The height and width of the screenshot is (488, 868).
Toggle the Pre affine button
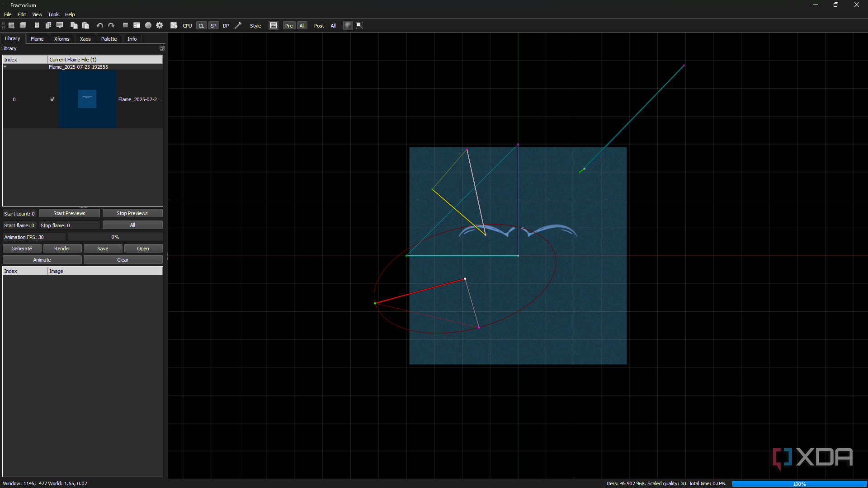coord(289,26)
